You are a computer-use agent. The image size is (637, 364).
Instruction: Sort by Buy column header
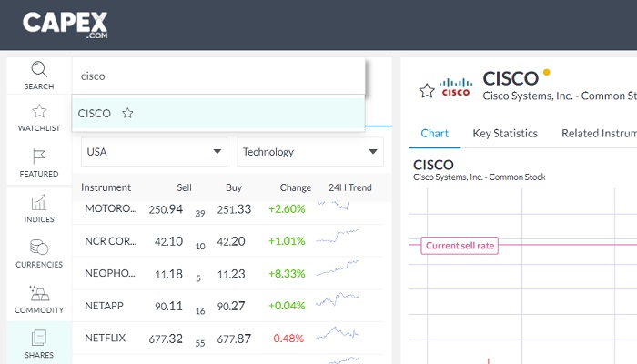pos(234,187)
